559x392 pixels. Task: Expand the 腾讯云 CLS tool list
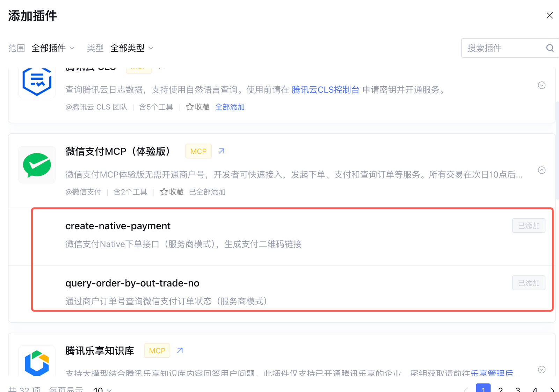[542, 85]
